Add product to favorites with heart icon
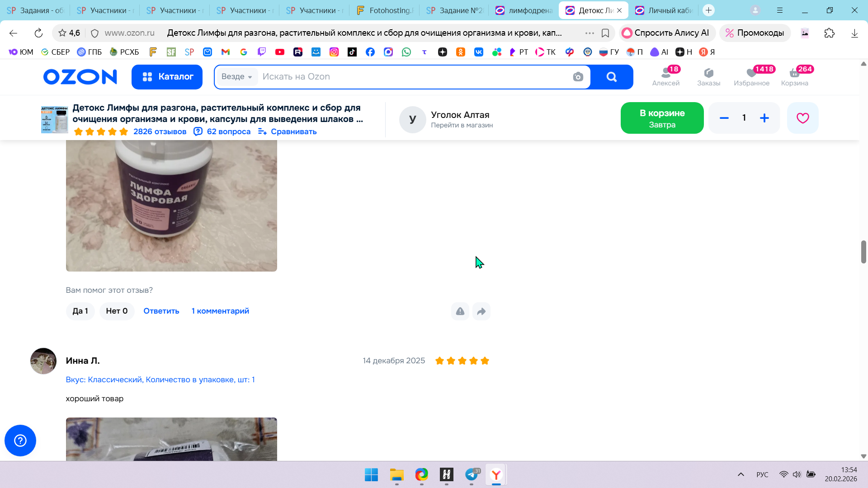Screen dimensions: 868x488 point(802,118)
